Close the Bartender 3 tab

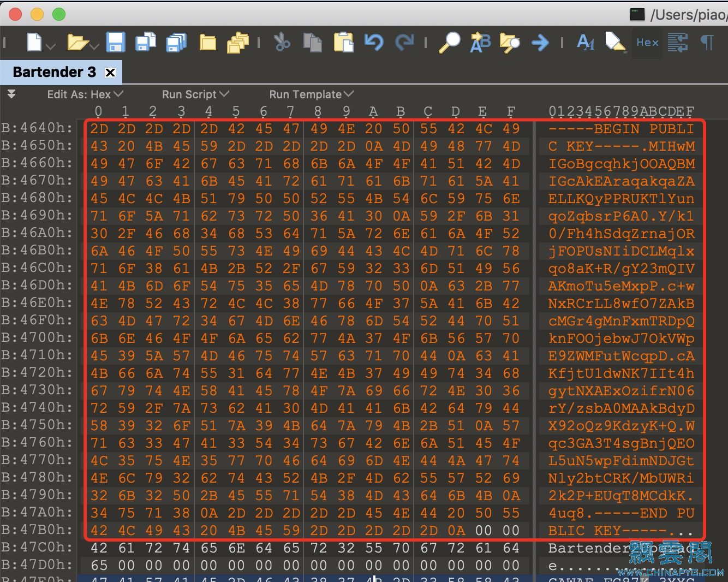110,73
